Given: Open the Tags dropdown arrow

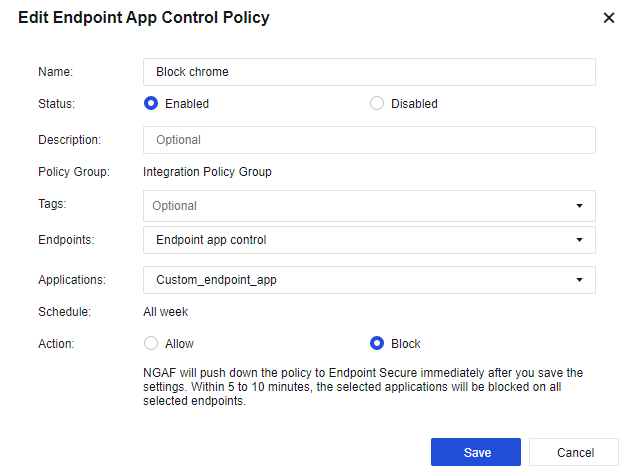Looking at the screenshot, I should 579,206.
